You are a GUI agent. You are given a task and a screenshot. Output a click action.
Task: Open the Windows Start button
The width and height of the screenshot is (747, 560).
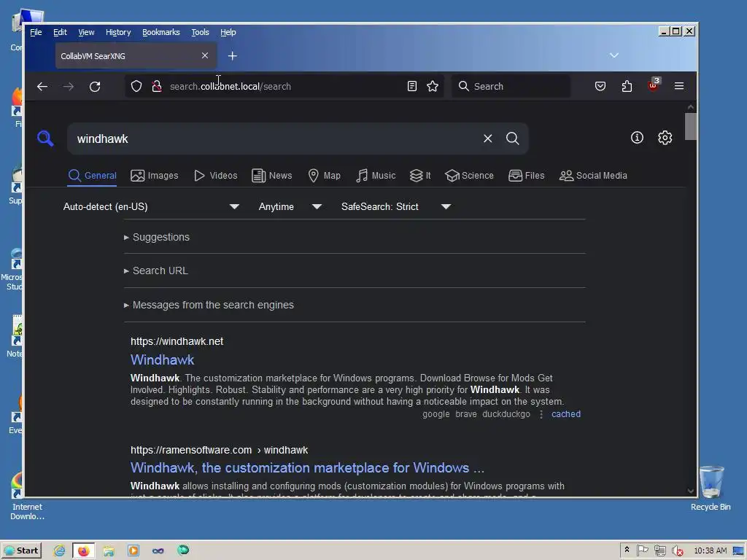pos(21,551)
